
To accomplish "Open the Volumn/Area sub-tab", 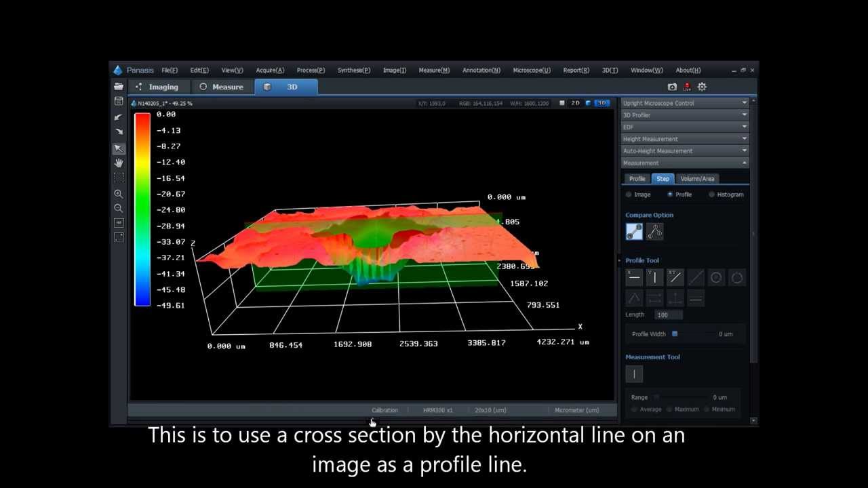I will point(697,179).
